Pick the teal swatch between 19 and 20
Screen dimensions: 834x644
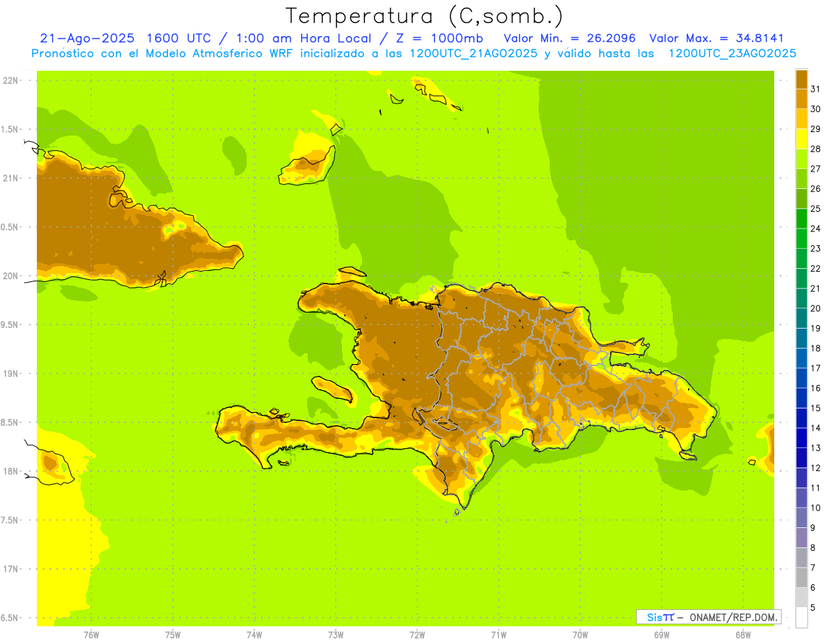click(x=801, y=318)
